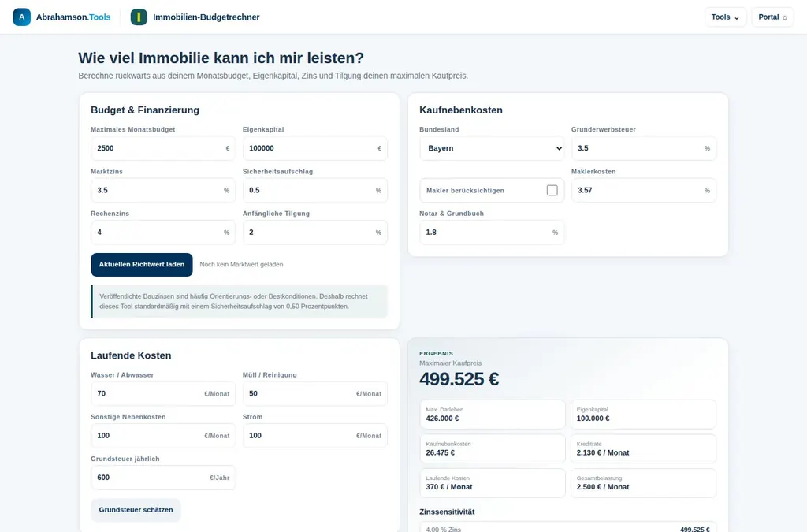Screen dimensions: 807x532
Task: Click the Gesamtbelastung 2.500 € / Monat card
Action: (643, 483)
